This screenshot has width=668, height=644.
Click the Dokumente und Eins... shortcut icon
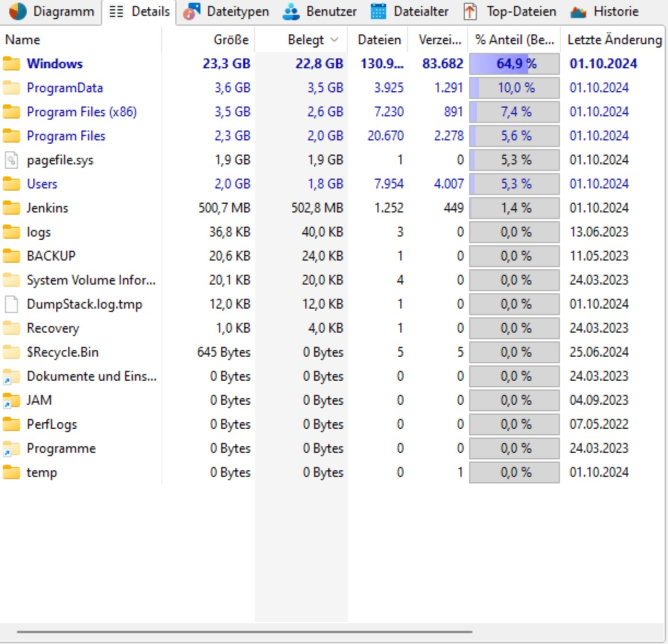tap(11, 376)
